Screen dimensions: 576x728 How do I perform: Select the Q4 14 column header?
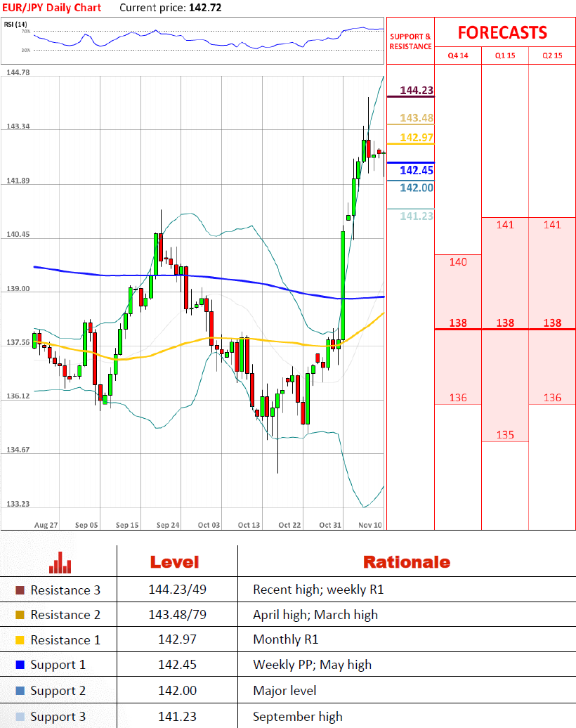tap(458, 56)
